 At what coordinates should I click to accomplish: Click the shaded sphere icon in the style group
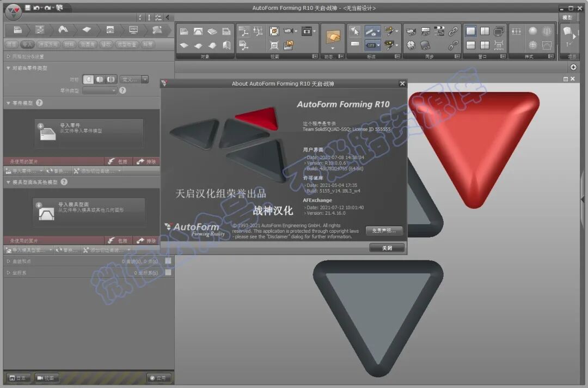532,31
